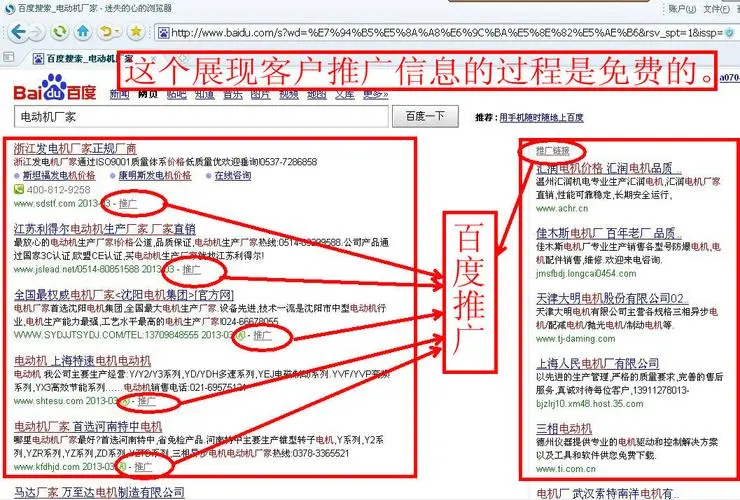740x500 pixels.
Task: Click the phone number 400-812-9258
Action: pyautogui.click(x=59, y=190)
